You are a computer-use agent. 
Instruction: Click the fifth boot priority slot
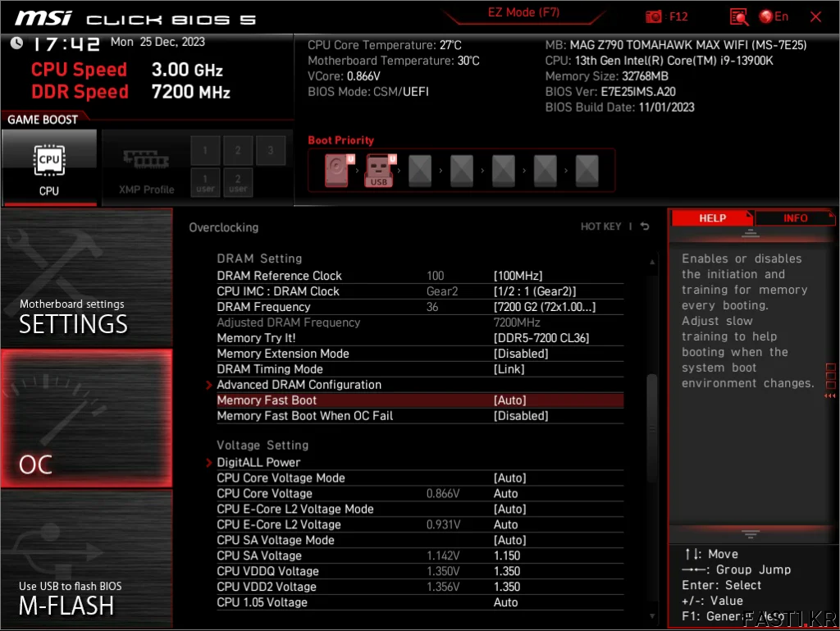504,171
